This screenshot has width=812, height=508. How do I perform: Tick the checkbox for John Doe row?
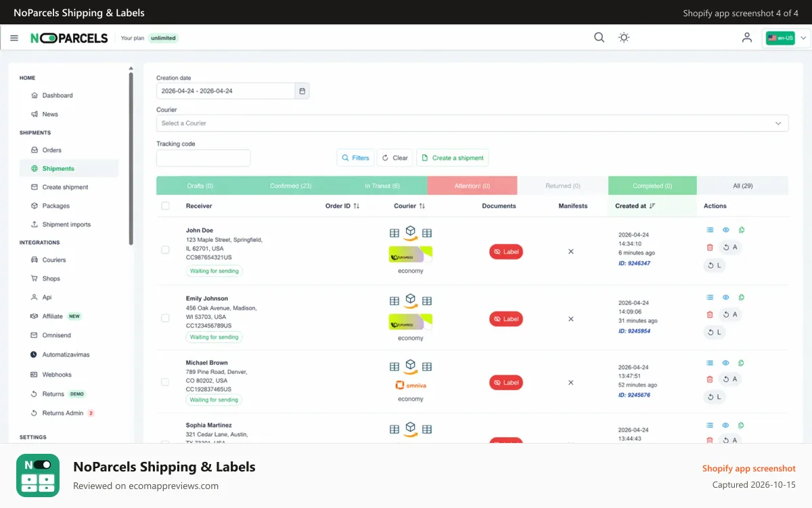(x=165, y=250)
